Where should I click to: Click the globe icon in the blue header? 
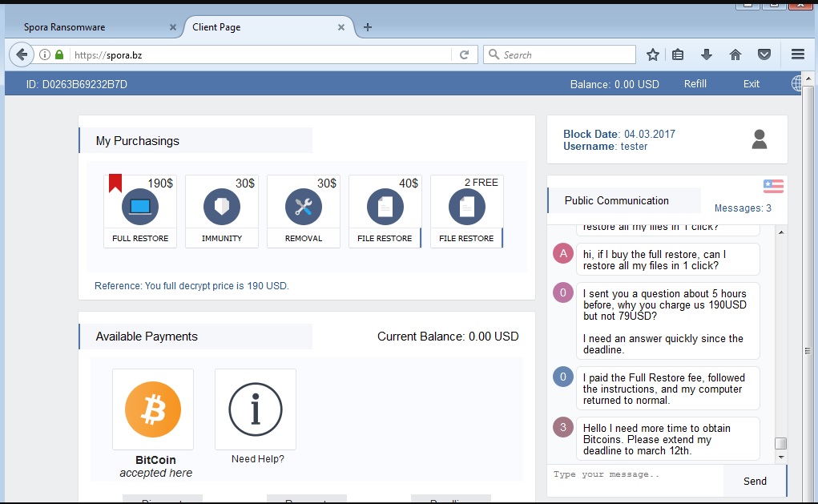tap(796, 83)
